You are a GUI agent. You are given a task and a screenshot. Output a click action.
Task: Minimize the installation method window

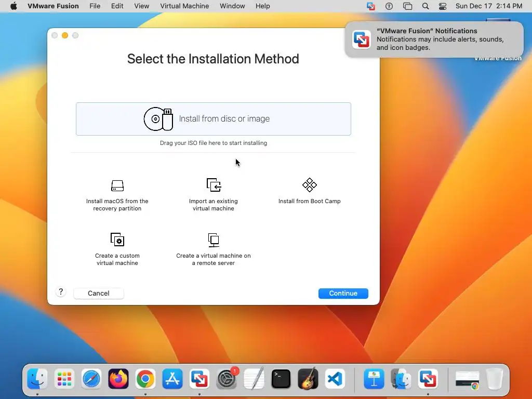(65, 35)
